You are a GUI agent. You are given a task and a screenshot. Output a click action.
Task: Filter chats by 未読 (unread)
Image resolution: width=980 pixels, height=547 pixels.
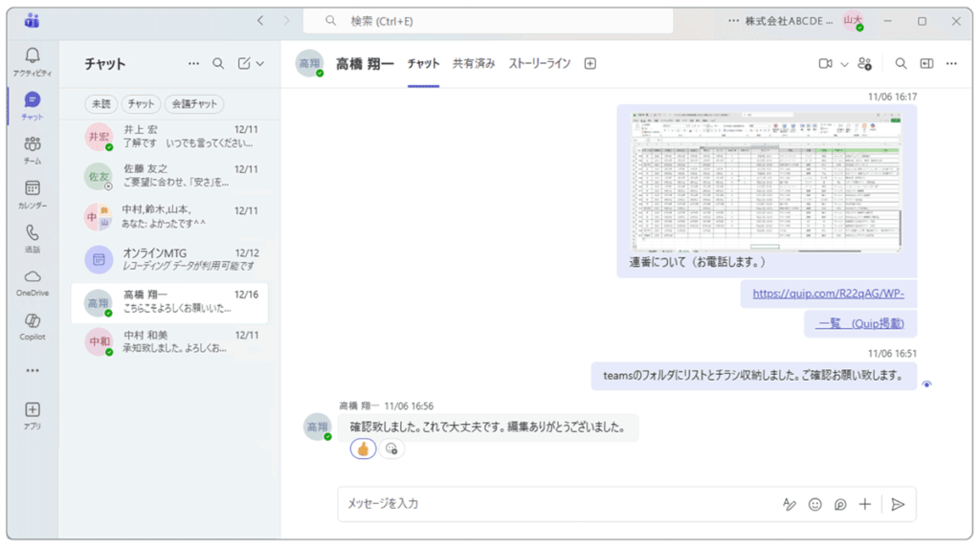click(x=100, y=104)
